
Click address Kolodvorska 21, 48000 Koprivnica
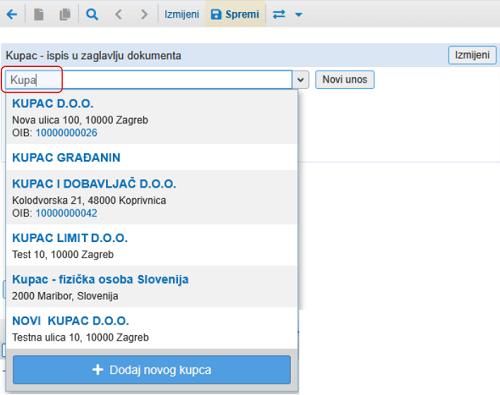pos(89,200)
